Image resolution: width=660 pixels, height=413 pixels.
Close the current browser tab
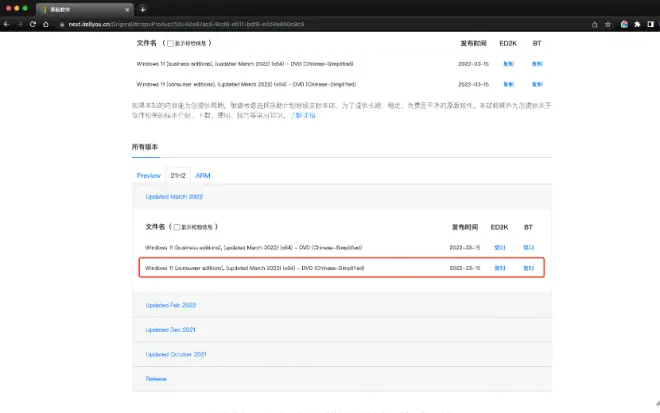point(127,9)
